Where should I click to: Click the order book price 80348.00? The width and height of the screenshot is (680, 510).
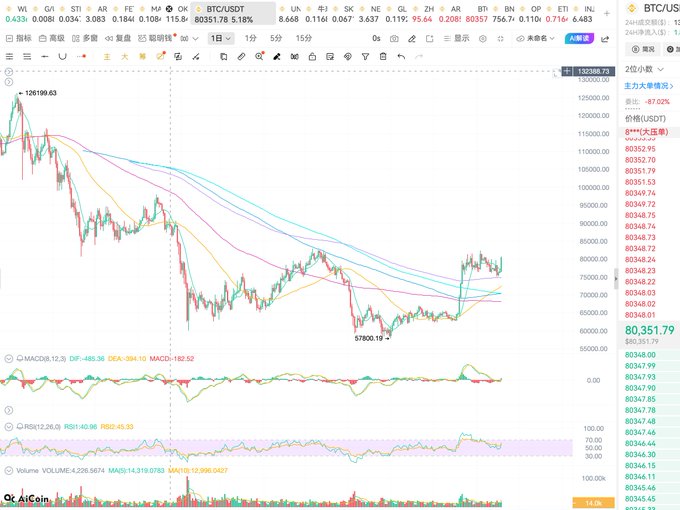click(640, 355)
